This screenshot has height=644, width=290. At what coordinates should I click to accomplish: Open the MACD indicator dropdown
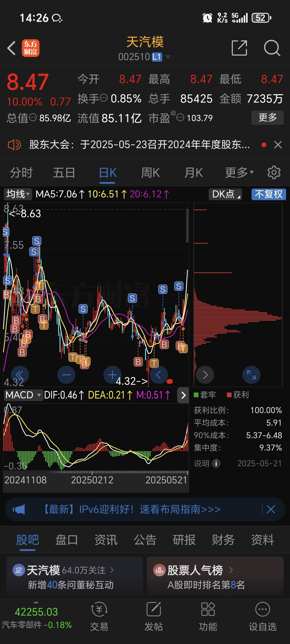[x=23, y=395]
